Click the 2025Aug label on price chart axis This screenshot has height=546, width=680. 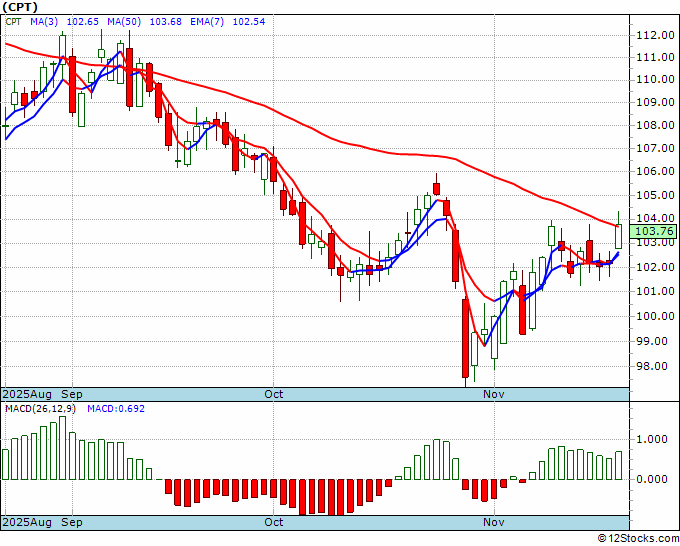pyautogui.click(x=27, y=394)
